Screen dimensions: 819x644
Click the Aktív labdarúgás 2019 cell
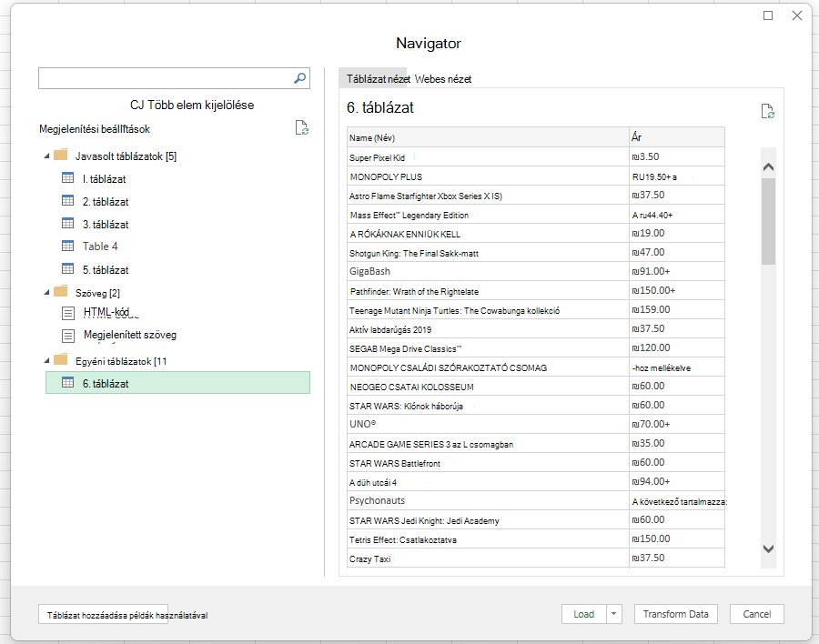pyautogui.click(x=488, y=329)
